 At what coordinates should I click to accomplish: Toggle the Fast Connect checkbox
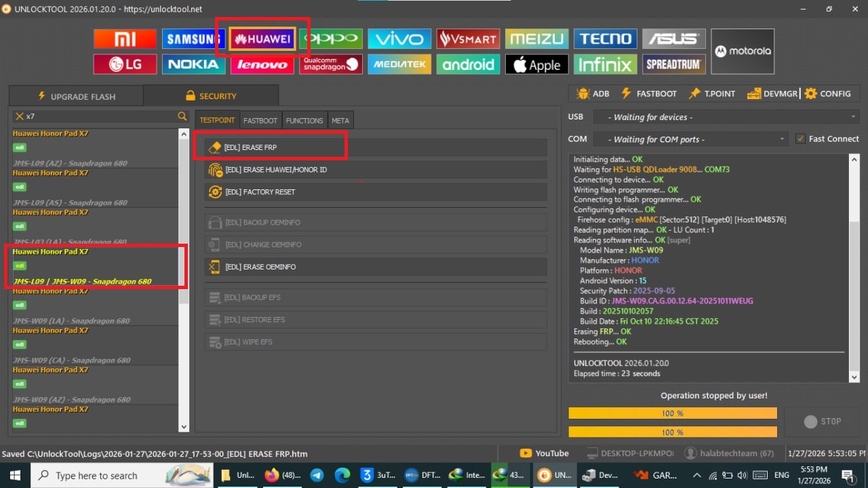click(x=800, y=138)
